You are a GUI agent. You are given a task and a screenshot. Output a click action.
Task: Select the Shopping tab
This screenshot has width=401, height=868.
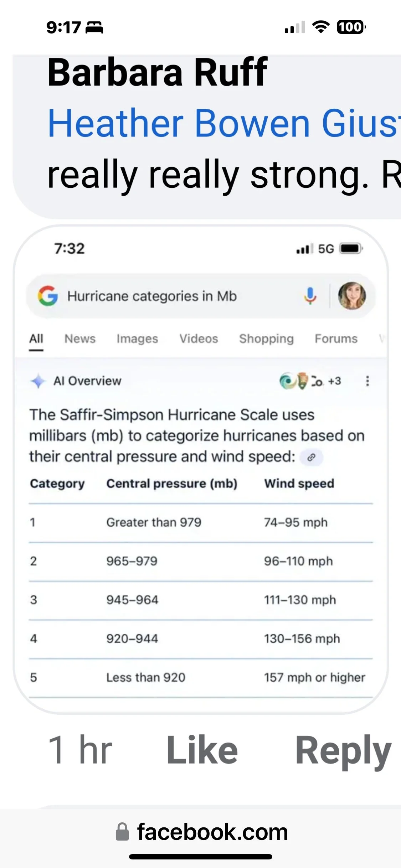(266, 339)
